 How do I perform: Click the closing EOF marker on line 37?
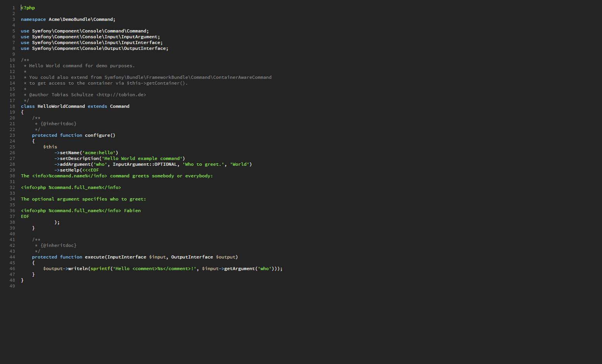[x=25, y=216]
